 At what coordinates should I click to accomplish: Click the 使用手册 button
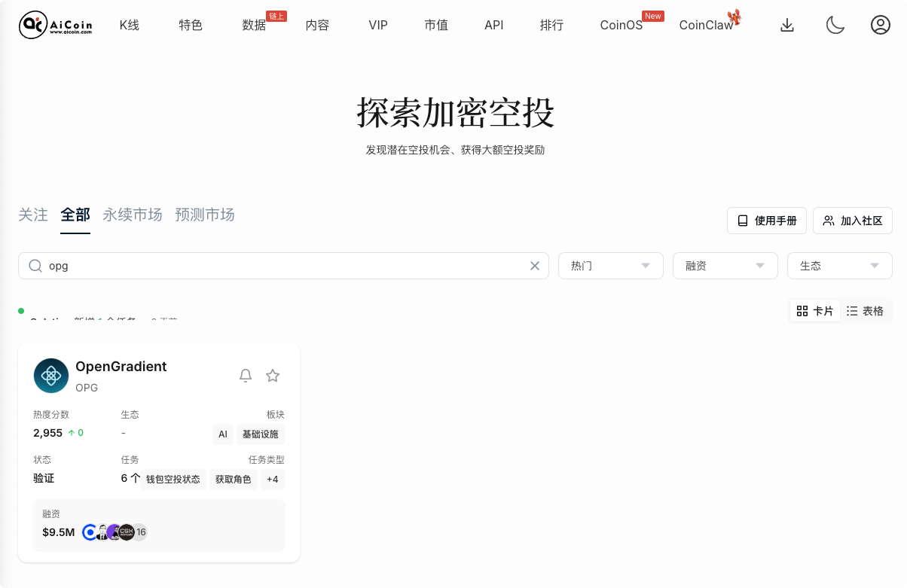pos(766,220)
